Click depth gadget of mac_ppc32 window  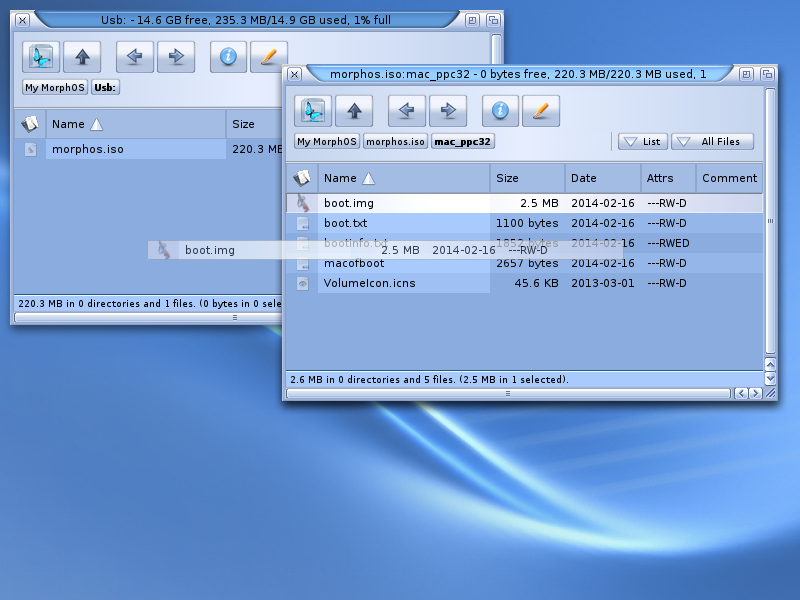pyautogui.click(x=767, y=74)
